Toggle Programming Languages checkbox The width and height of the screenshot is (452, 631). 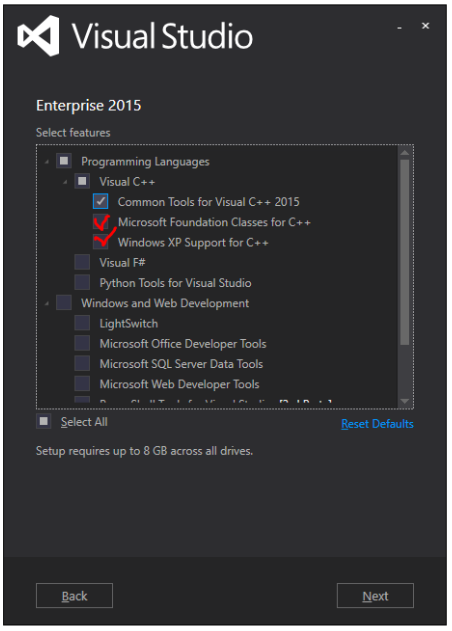click(x=64, y=161)
